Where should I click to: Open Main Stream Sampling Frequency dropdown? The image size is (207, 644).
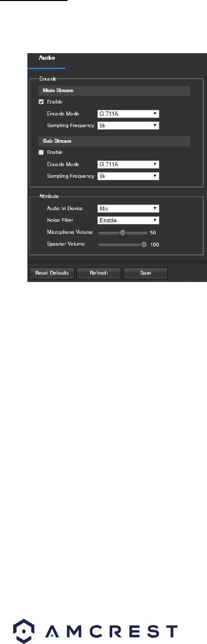[x=128, y=126]
